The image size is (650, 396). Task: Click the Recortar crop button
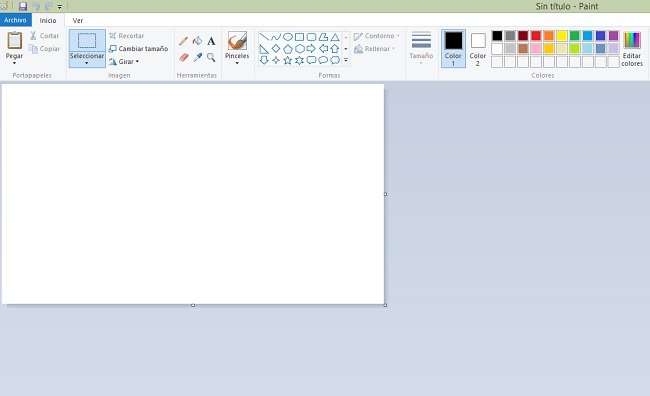pos(126,36)
